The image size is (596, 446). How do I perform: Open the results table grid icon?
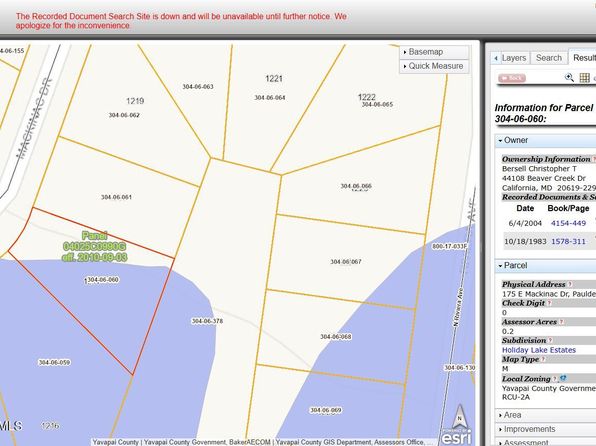tap(585, 78)
